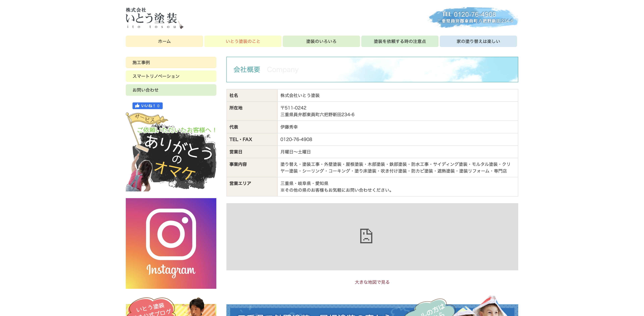Viewport: 644px width, 316px height.
Task: Click the 月曜日〜土曜日 business days cell
Action: coord(397,152)
